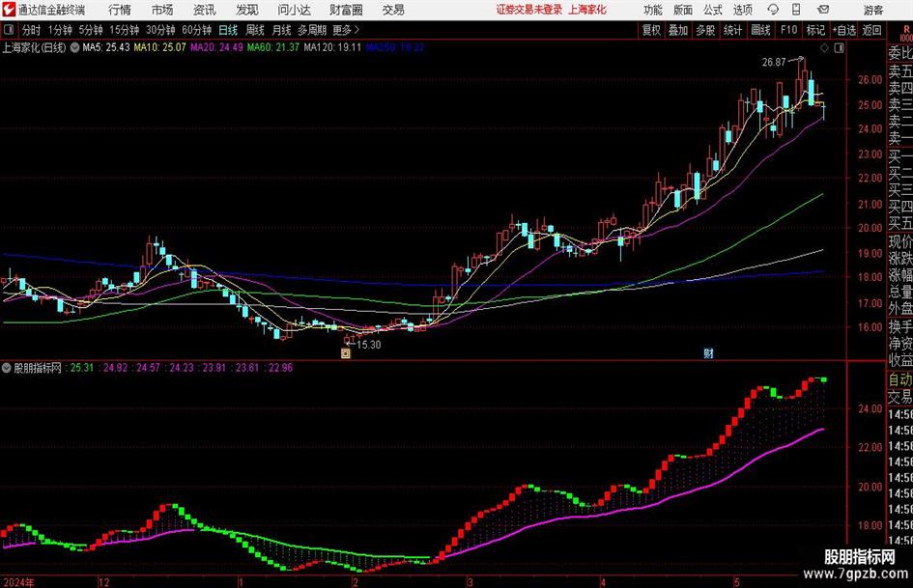This screenshot has height=588, width=913.
Task: Switch to the 周线 weekly period tab
Action: coord(254,30)
